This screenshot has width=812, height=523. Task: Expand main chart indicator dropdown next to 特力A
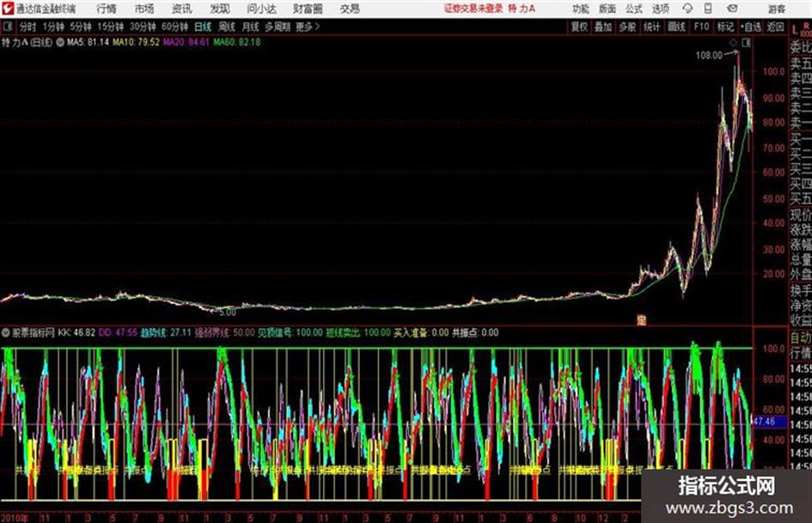pyautogui.click(x=59, y=42)
